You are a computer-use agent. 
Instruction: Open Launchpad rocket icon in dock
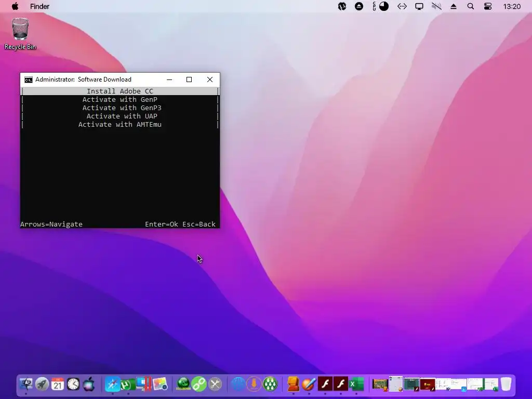[x=42, y=384]
